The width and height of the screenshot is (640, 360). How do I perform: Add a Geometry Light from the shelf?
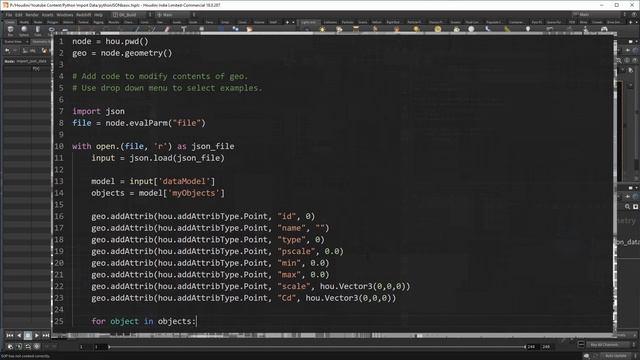(x=375, y=30)
